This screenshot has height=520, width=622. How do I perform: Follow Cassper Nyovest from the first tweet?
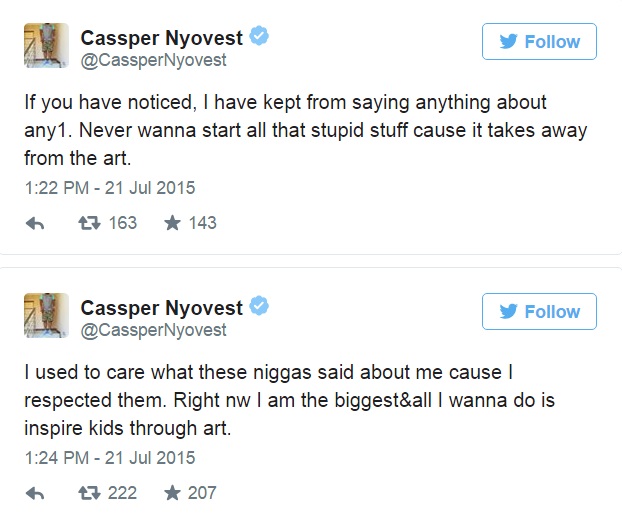point(539,42)
